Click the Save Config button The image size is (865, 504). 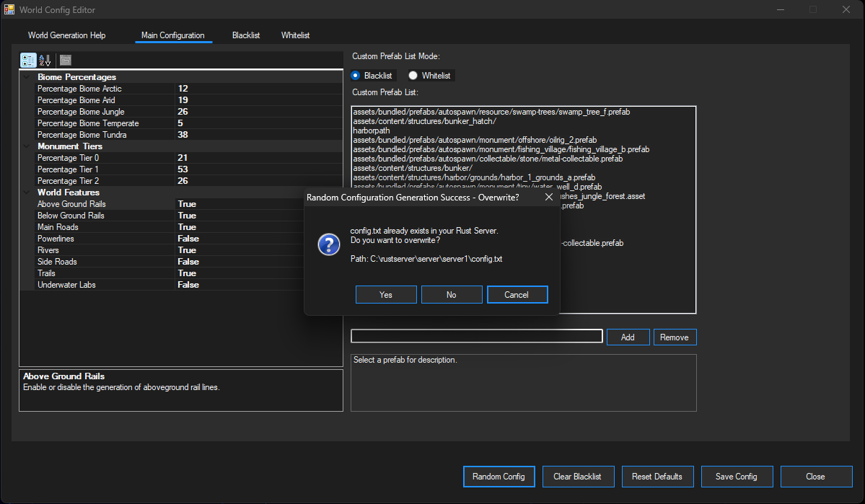(x=737, y=476)
